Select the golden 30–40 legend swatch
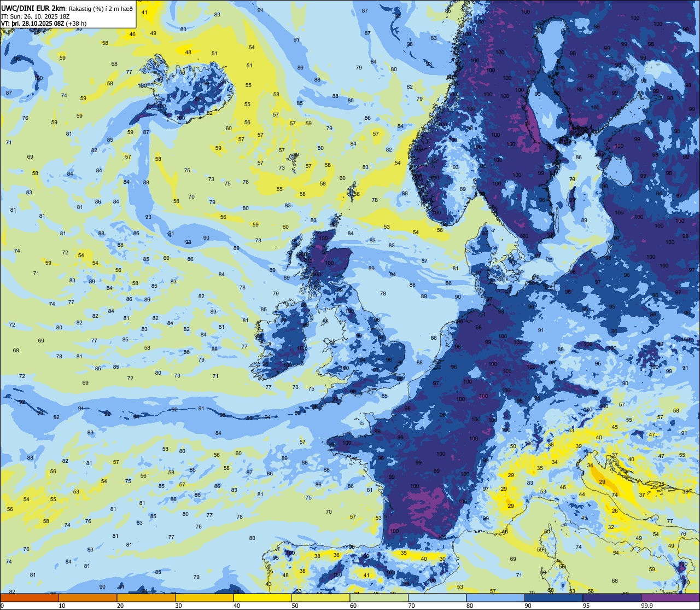The width and height of the screenshot is (700, 610). coord(204,598)
